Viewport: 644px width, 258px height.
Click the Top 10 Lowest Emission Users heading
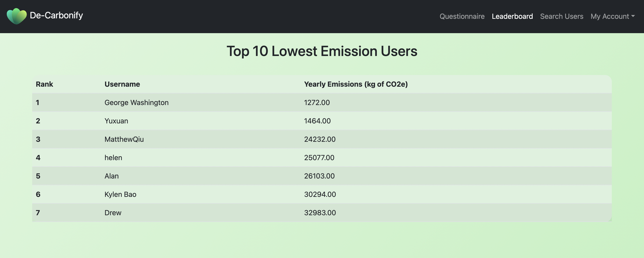click(322, 51)
